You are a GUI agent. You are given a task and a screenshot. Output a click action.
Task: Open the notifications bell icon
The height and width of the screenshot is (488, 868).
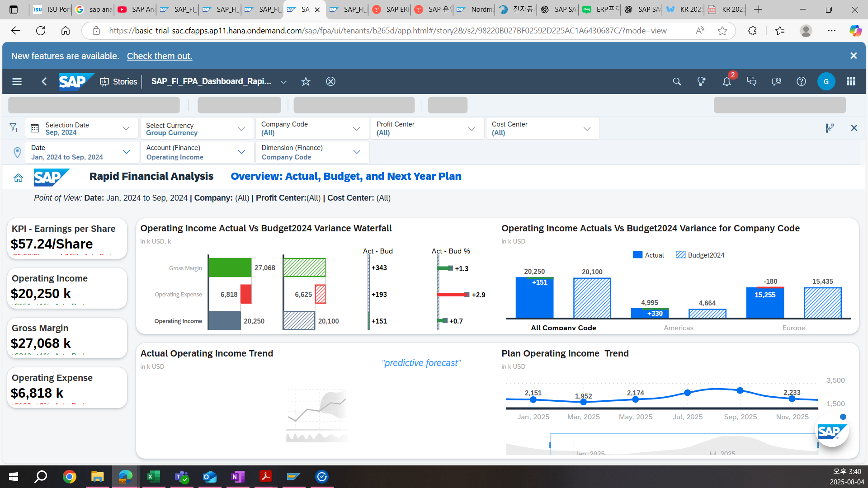coord(726,81)
